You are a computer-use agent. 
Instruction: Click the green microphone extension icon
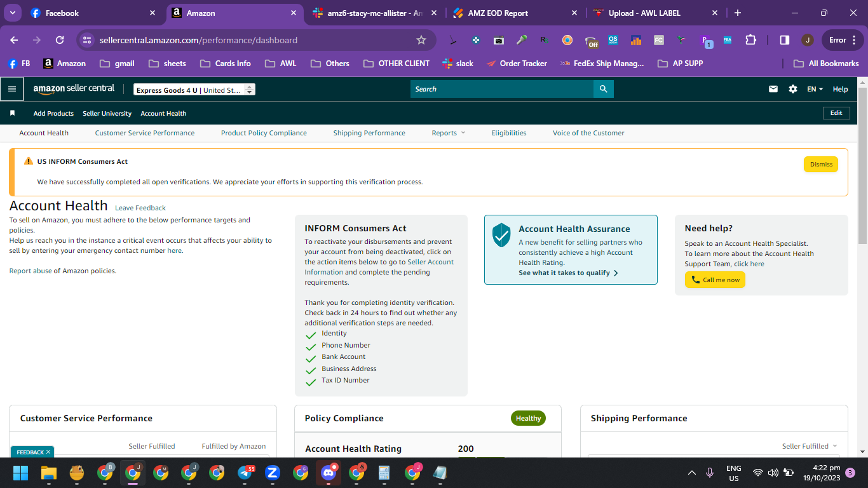522,40
